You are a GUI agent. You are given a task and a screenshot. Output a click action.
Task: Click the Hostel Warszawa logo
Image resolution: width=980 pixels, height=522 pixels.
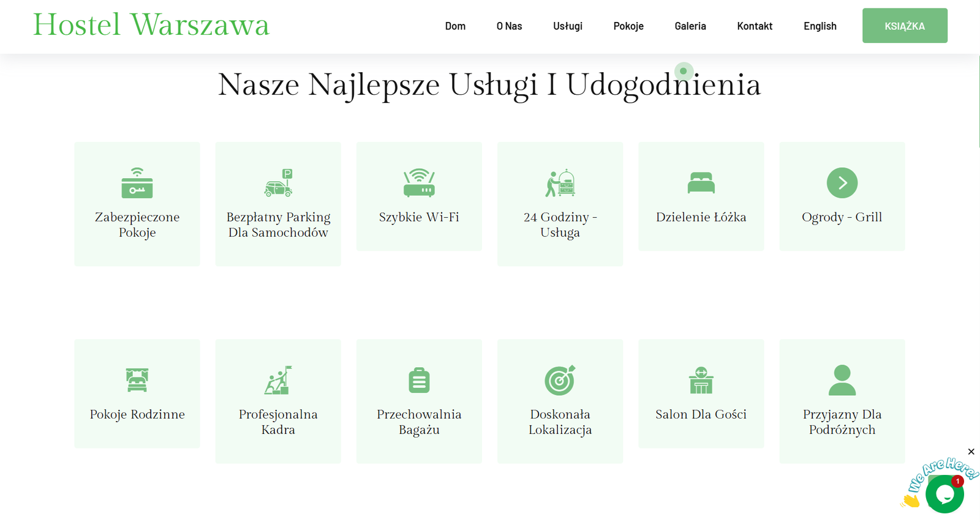coord(151,25)
